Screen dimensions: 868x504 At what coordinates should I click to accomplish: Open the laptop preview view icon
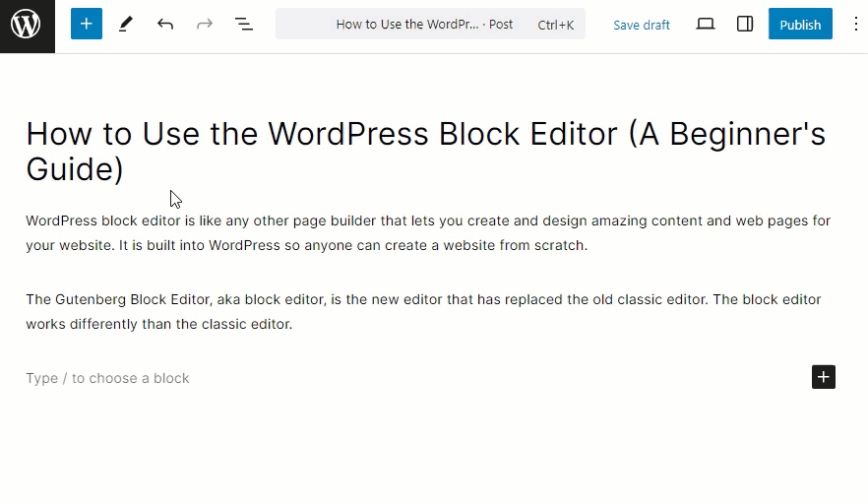pyautogui.click(x=706, y=24)
